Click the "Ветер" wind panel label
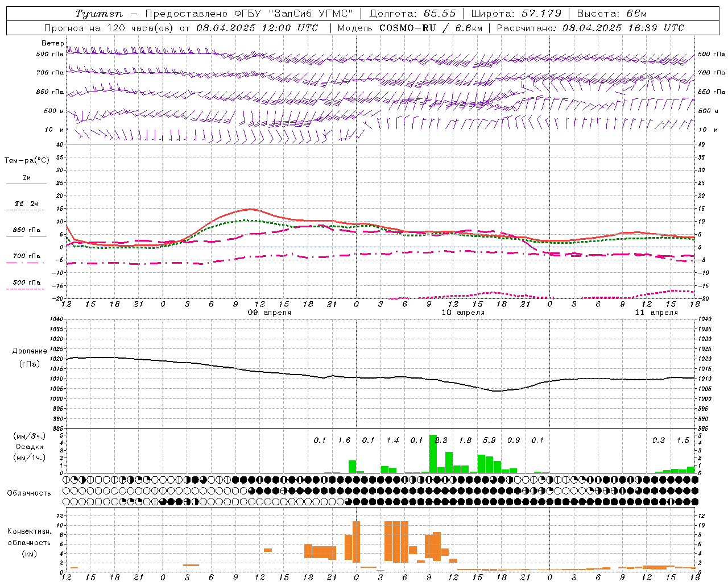Image resolution: width=728 pixels, height=582 pixels. pyautogui.click(x=53, y=43)
